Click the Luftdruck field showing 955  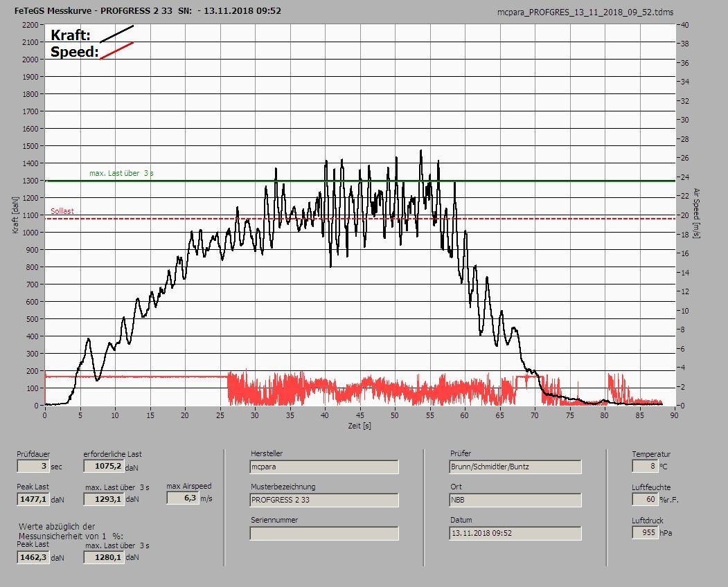(645, 532)
